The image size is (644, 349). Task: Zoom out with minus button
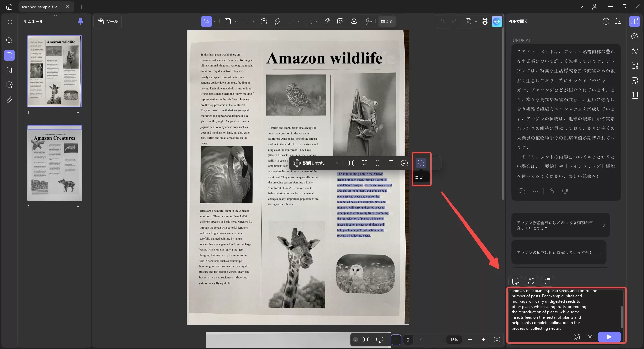pos(470,340)
